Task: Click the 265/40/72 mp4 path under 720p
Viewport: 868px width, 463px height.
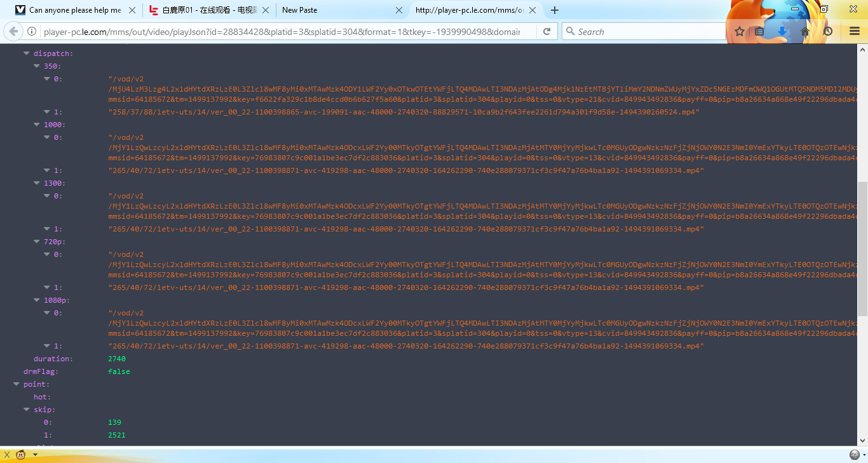Action: pyautogui.click(x=406, y=287)
